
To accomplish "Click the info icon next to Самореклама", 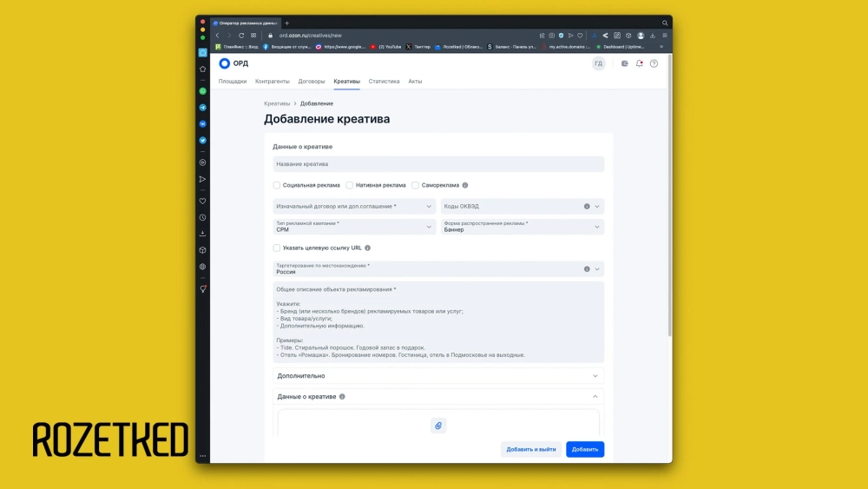I will point(465,185).
